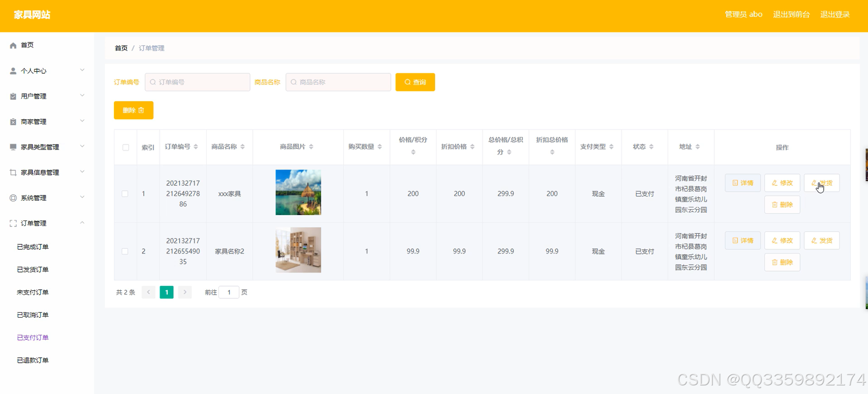Image resolution: width=868 pixels, height=394 pixels.
Task: Expand 家具类型管理 menu chevron
Action: 82,146
